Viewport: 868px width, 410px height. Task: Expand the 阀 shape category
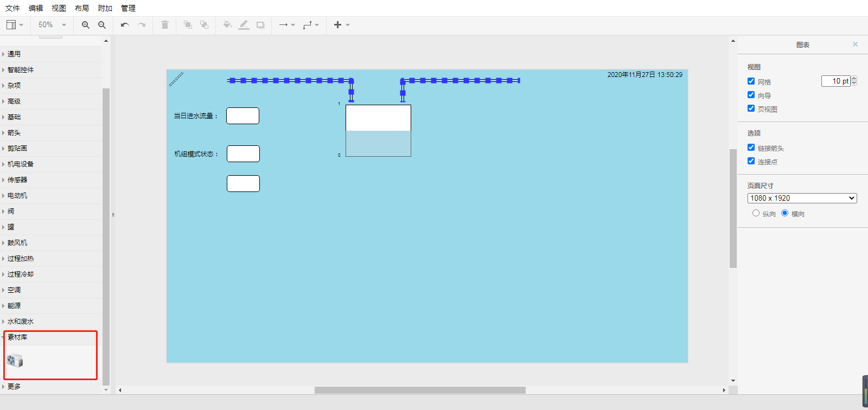[51, 212]
